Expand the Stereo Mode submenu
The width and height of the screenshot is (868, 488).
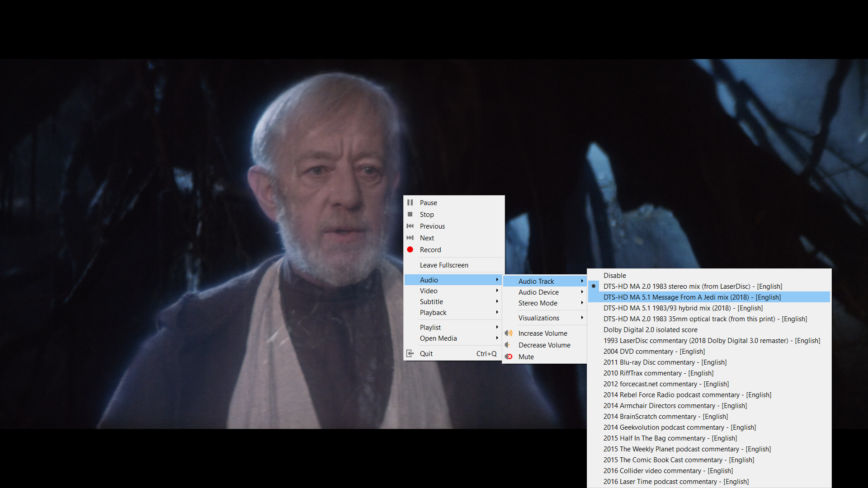pyautogui.click(x=544, y=303)
